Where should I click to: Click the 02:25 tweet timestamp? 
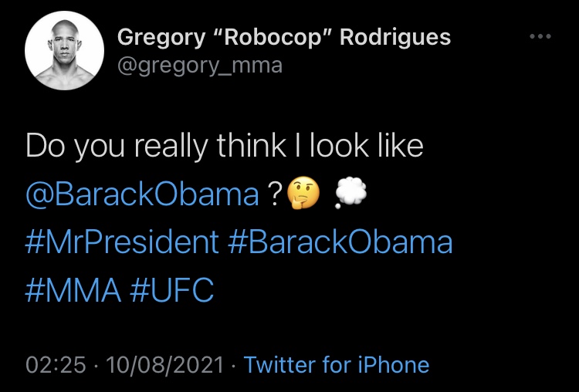pyautogui.click(x=56, y=365)
